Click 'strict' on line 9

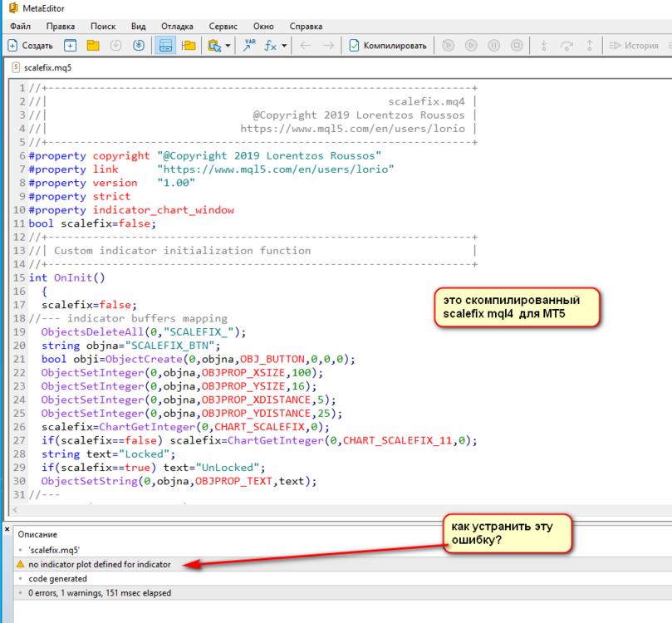pos(111,196)
